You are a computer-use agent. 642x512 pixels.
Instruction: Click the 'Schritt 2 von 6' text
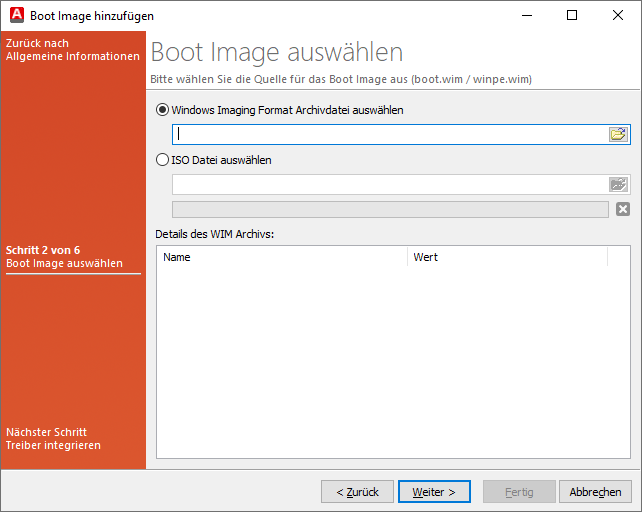point(43,250)
